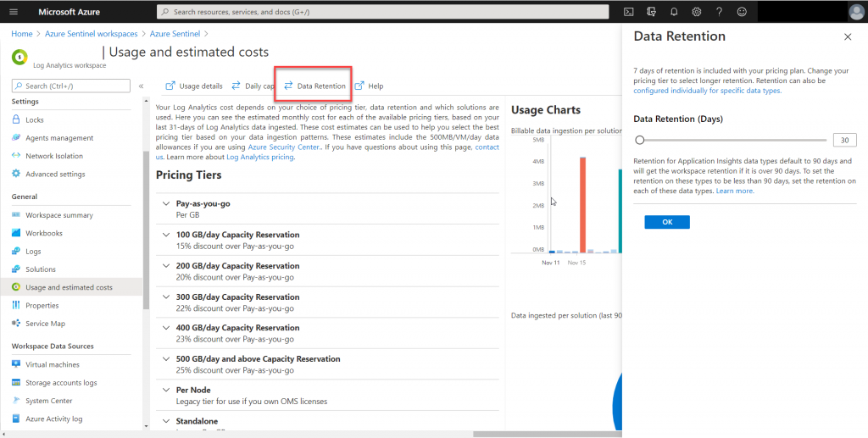The width and height of the screenshot is (868, 438).
Task: Open the Azure portal hamburger menu
Action: pos(14,12)
